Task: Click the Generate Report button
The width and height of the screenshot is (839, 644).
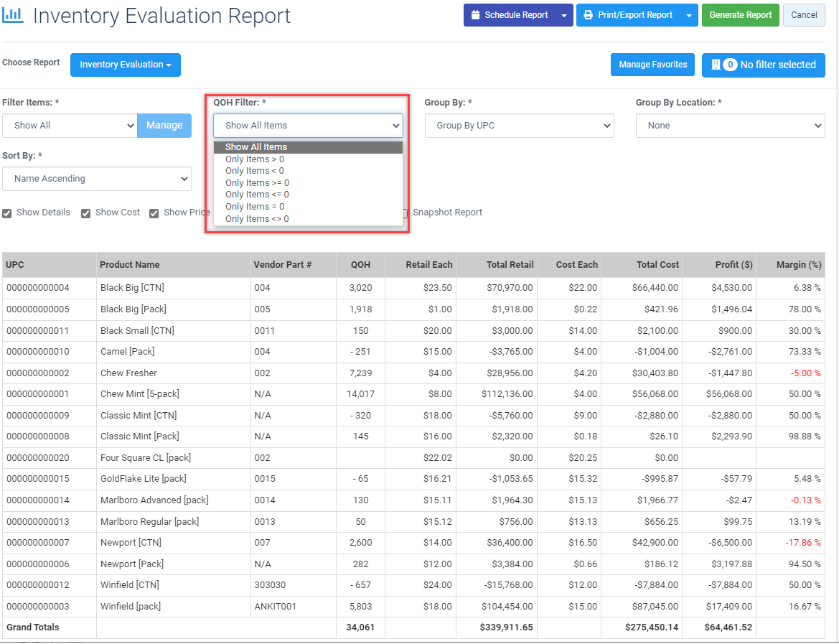Action: 741,15
